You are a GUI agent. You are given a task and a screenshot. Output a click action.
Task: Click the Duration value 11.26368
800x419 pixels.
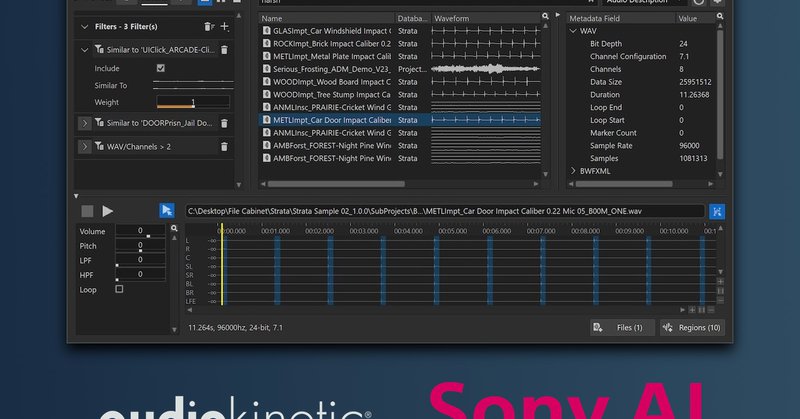click(694, 94)
